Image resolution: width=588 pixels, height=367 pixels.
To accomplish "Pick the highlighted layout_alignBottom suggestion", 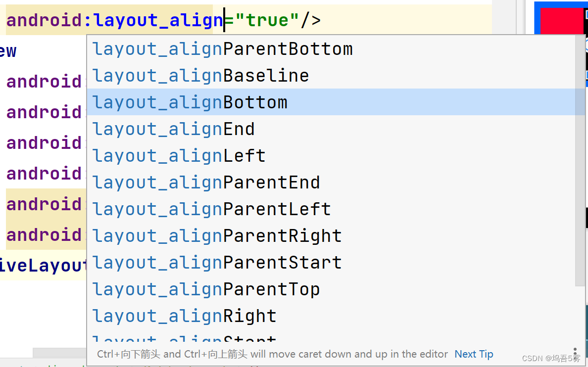I will pyautogui.click(x=190, y=102).
